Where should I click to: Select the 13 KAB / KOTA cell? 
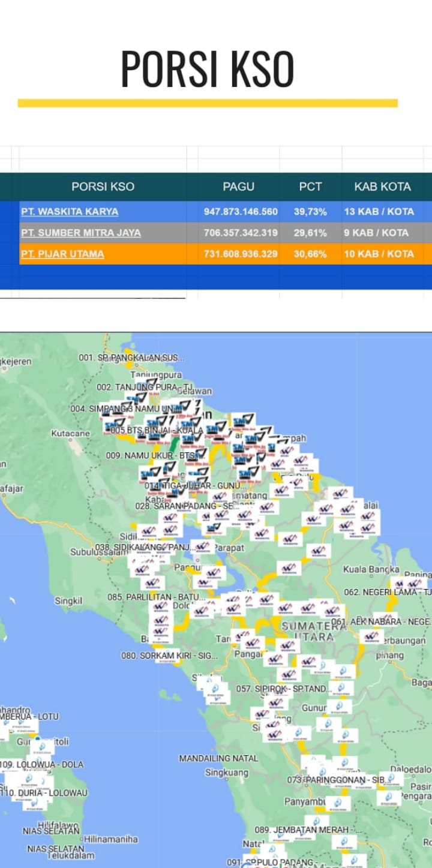click(379, 212)
